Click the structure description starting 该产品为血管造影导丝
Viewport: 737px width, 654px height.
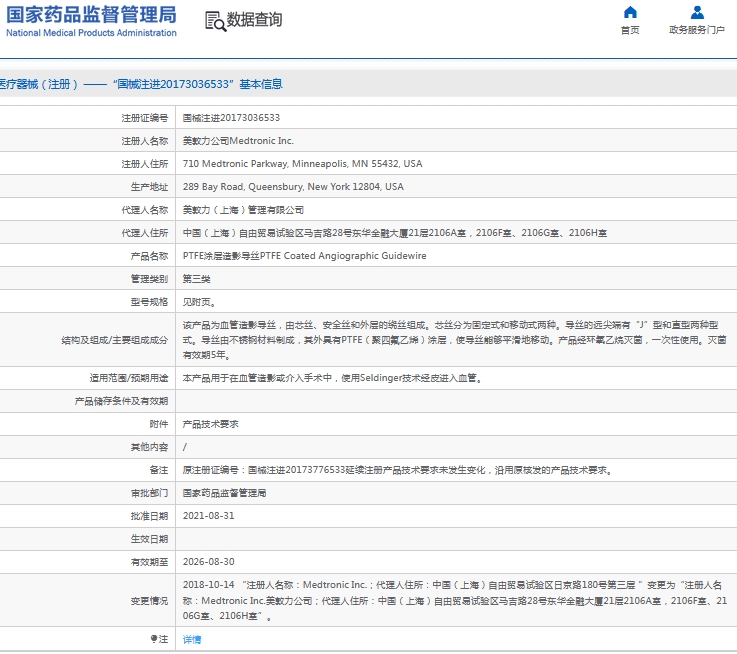click(455, 339)
